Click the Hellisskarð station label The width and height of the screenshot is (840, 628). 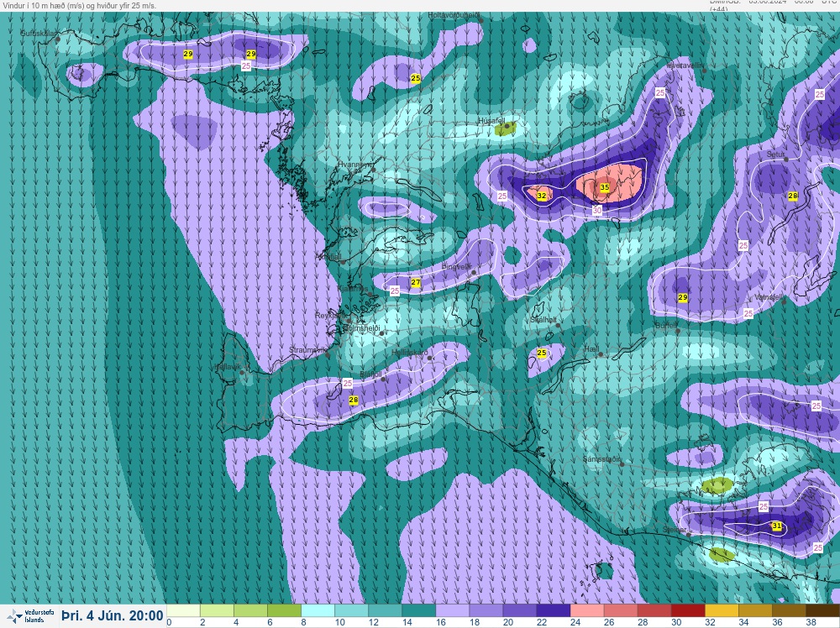[x=410, y=353]
